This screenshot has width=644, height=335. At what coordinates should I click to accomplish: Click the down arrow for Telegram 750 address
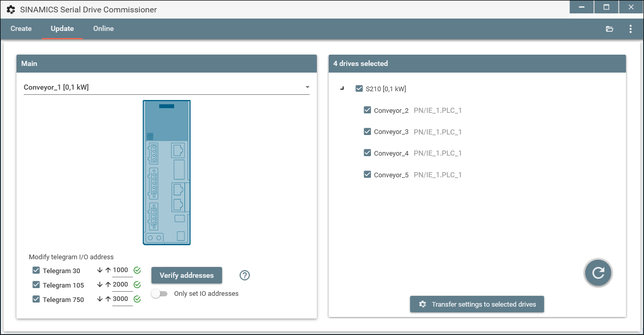tap(100, 299)
